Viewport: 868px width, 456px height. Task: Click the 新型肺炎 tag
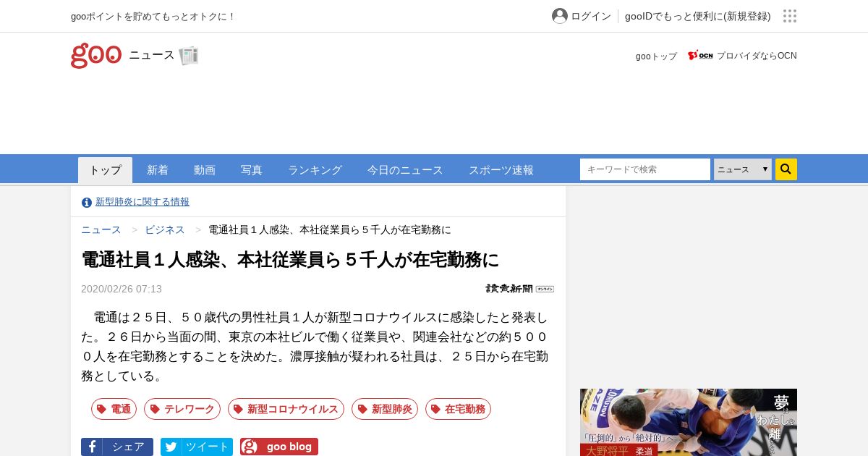[x=385, y=409]
